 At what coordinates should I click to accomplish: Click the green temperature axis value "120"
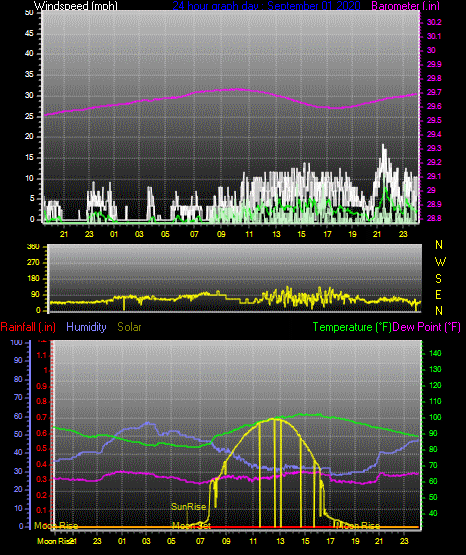click(x=435, y=385)
